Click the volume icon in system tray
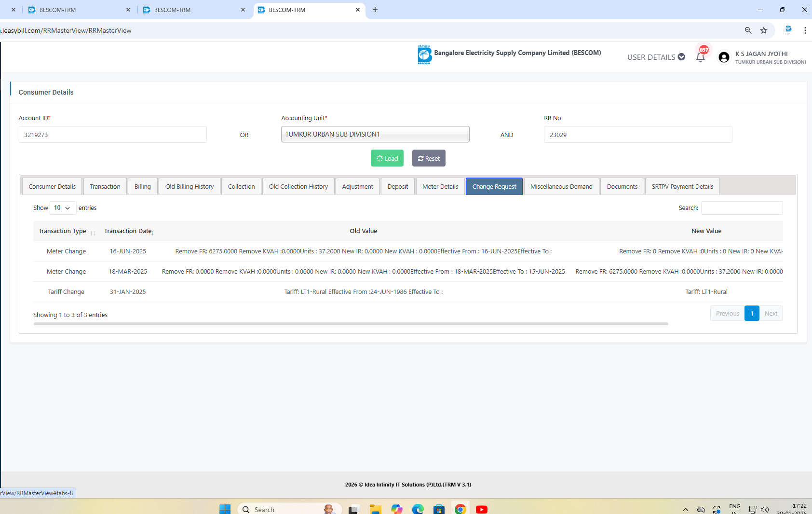Image resolution: width=812 pixels, height=514 pixels. (x=765, y=510)
